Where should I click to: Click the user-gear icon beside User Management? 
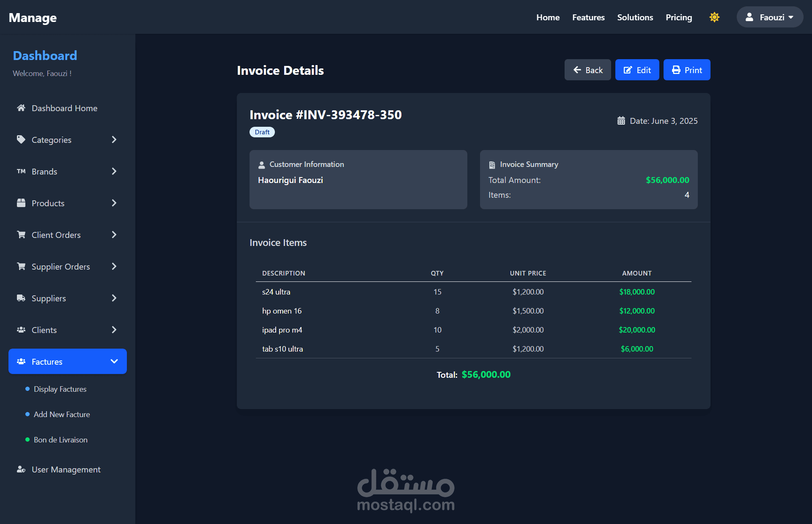pyautogui.click(x=21, y=469)
